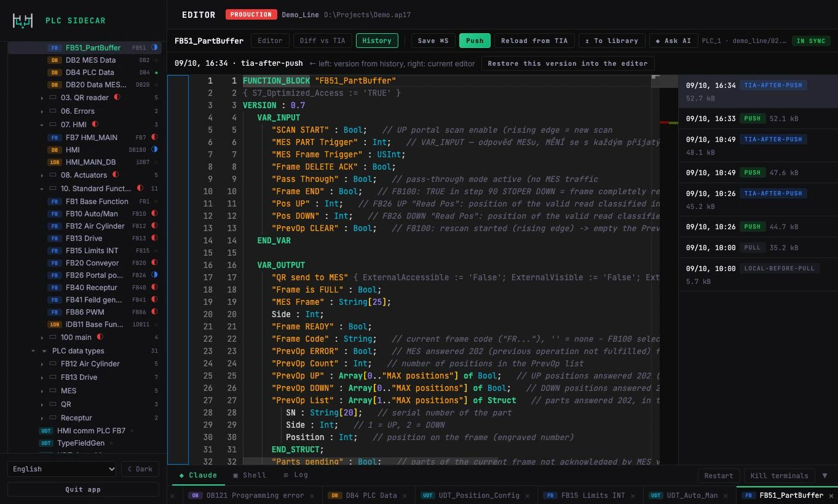This screenshot has width=838, height=504.
Task: Click the red modified indicator on FB7 HMI_MAIN
Action: point(155,137)
